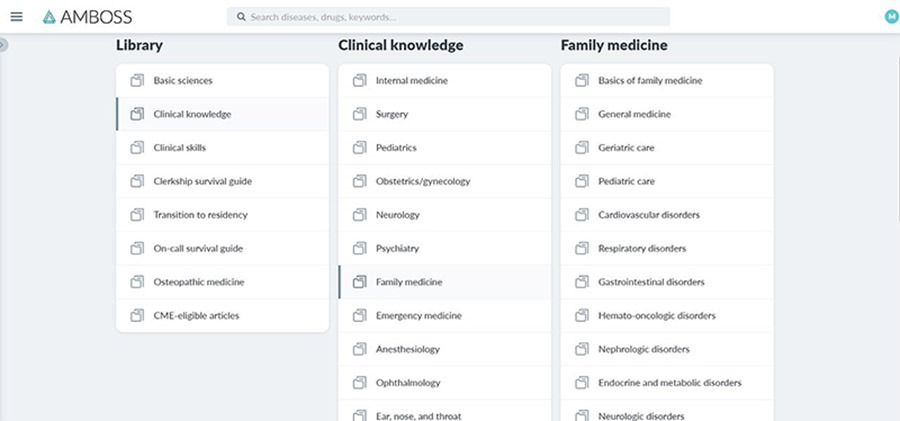Viewport: 900px width, 421px height.
Task: Select Obstetrics/gynecology category
Action: (x=422, y=181)
